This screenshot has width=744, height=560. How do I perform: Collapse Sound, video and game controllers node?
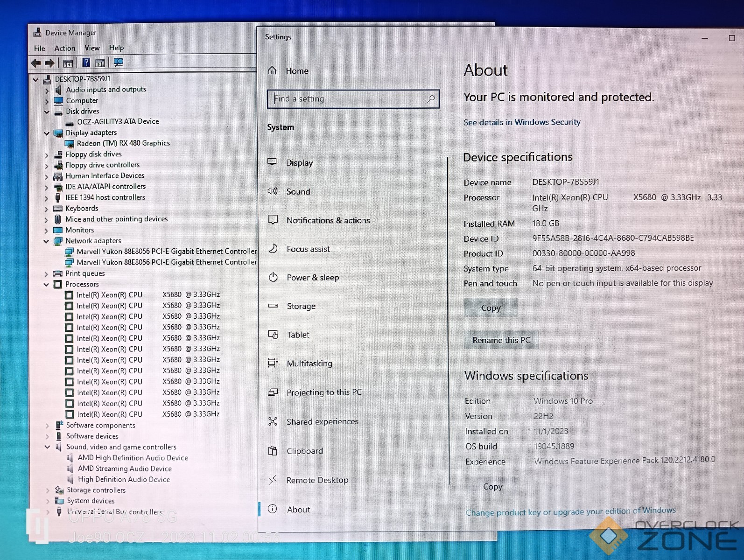click(47, 447)
